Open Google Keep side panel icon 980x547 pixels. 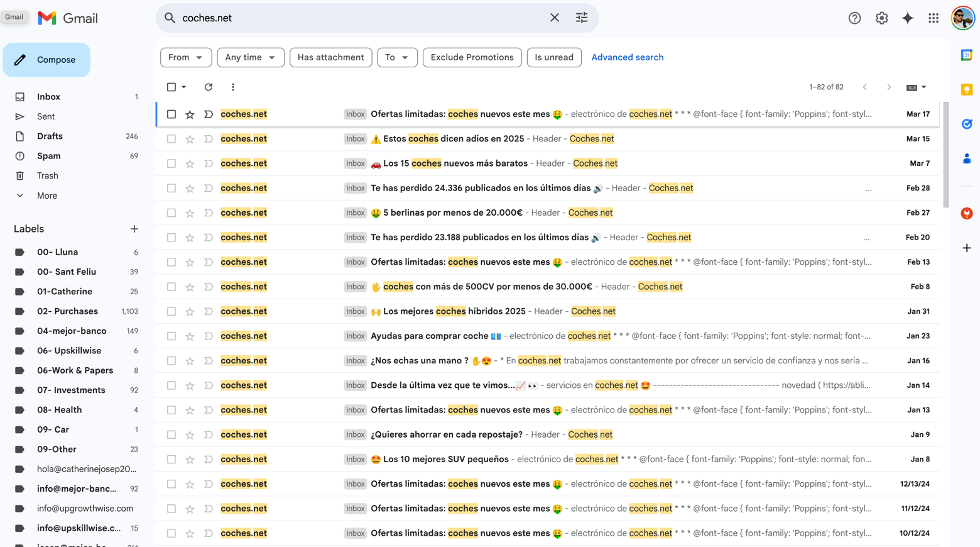click(967, 90)
